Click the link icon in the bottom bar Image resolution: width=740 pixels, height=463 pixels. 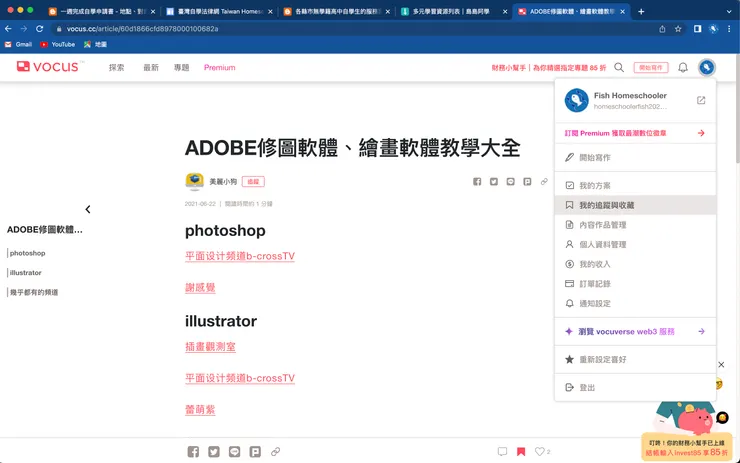tap(276, 452)
